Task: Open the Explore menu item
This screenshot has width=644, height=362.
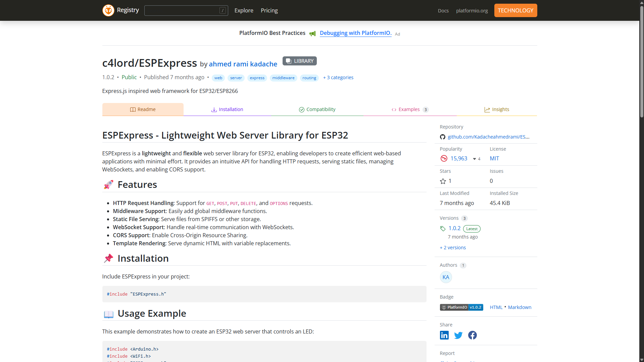Action: (244, 10)
